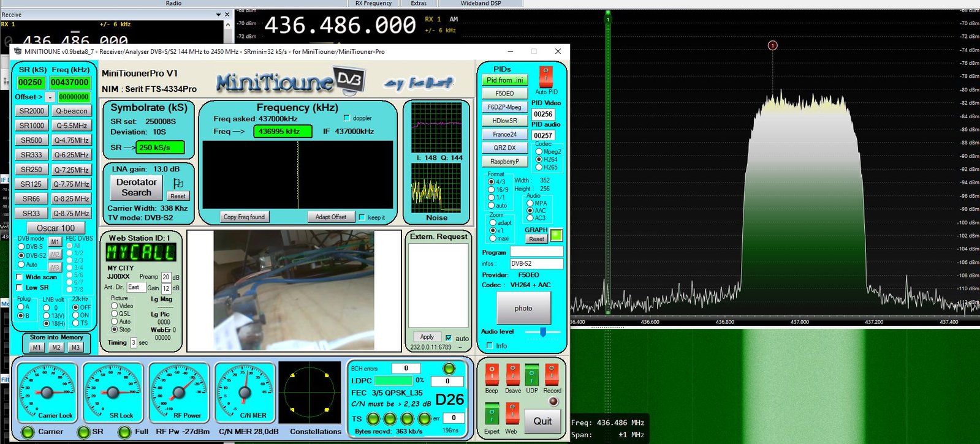Click the Constellations display
This screenshot has height=444, width=980.
click(310, 392)
